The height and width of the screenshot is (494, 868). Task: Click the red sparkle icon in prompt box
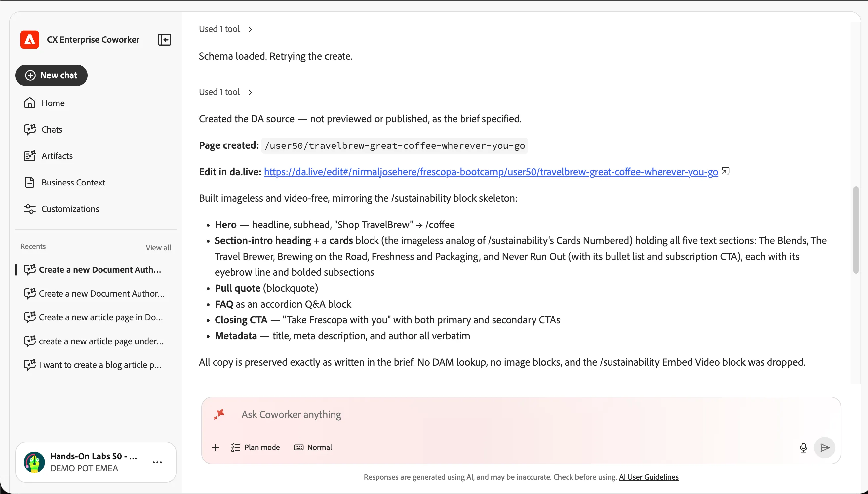[219, 414]
